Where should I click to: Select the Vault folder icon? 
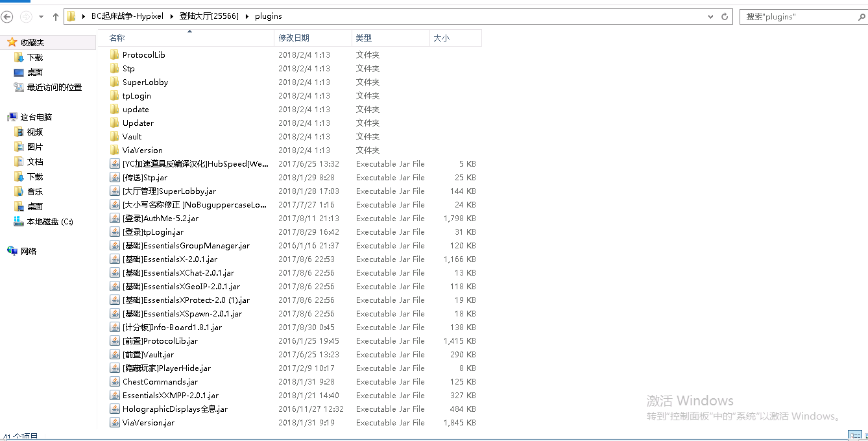[115, 136]
